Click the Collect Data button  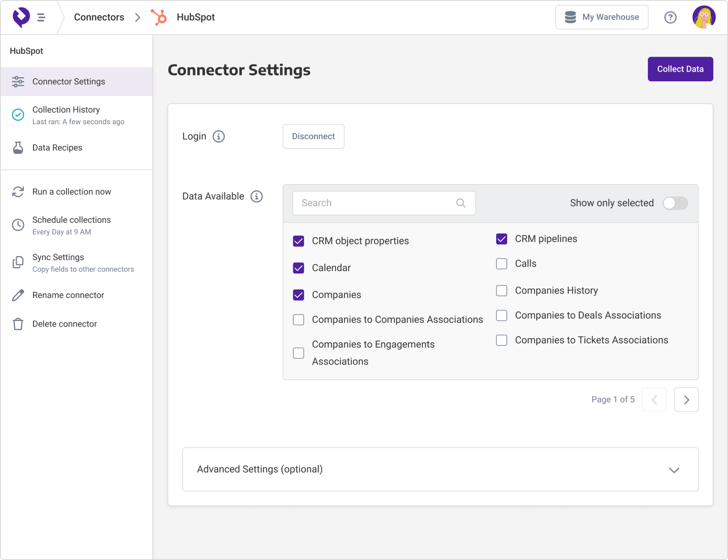tap(680, 69)
